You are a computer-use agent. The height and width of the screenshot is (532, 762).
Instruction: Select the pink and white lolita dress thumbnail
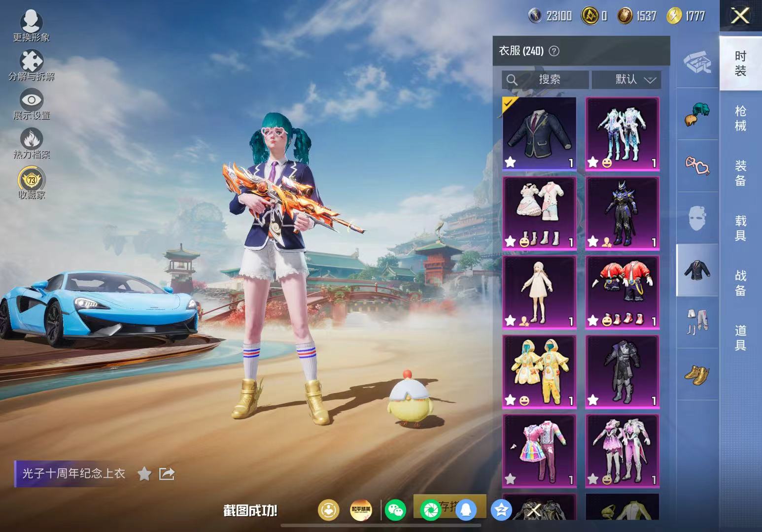click(x=539, y=213)
